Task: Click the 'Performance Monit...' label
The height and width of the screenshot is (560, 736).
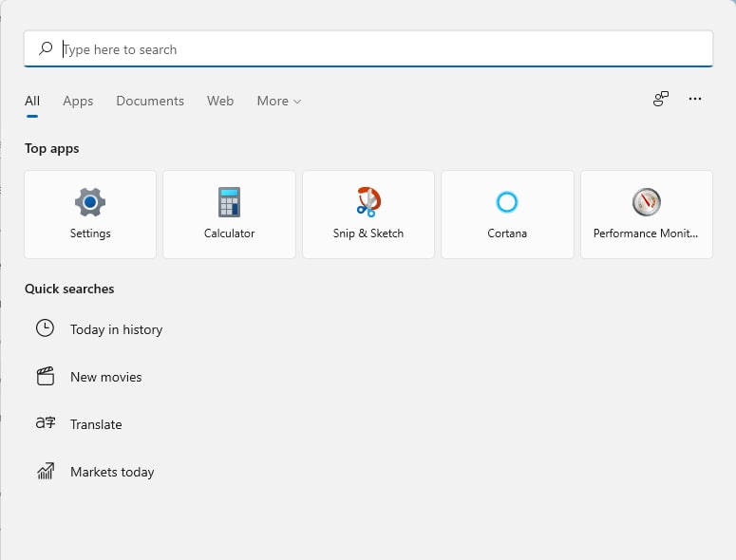Action: click(646, 233)
